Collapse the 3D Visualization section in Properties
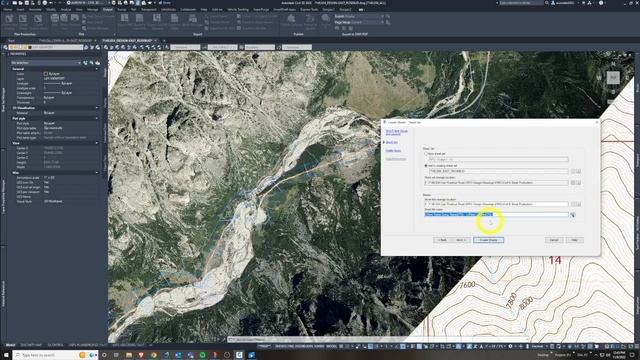The width and height of the screenshot is (640, 360). point(97,108)
